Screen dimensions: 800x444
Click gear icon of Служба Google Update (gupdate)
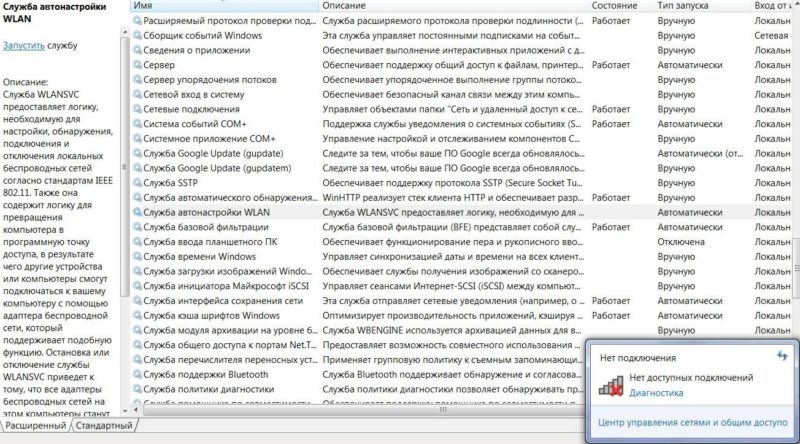(137, 154)
